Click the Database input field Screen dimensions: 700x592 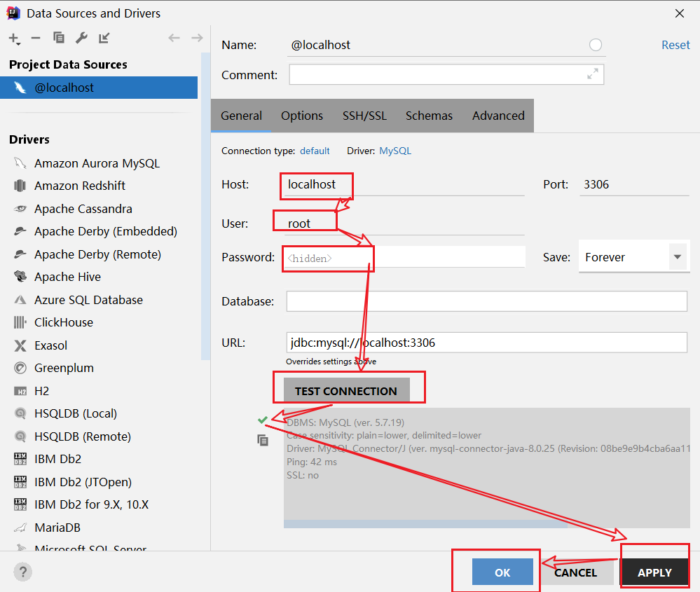[x=486, y=301]
